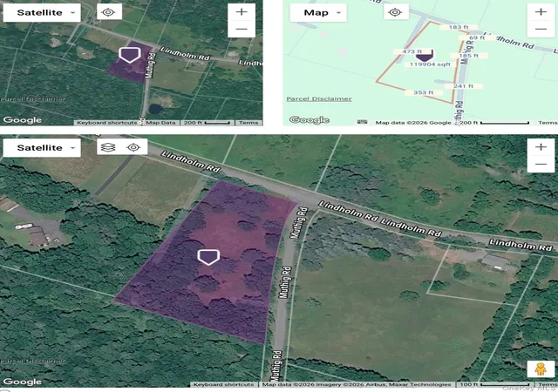This screenshot has height=392, width=558.
Task: Open Satellite dropdown in top-left map
Action: click(x=42, y=12)
